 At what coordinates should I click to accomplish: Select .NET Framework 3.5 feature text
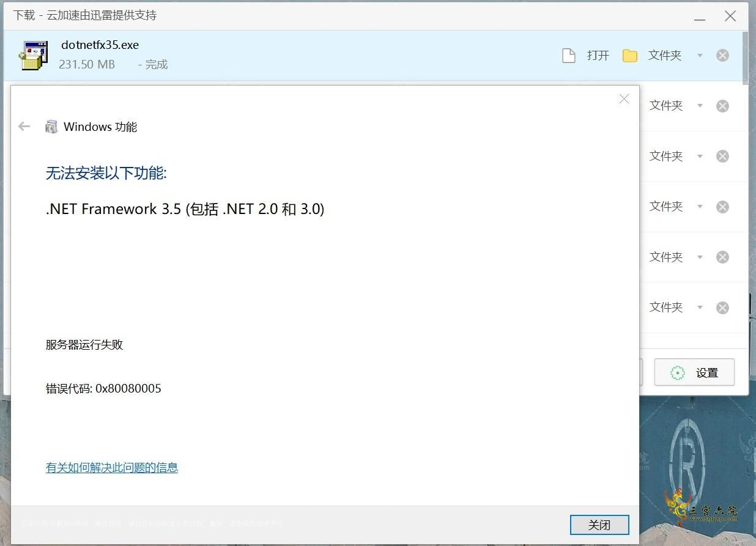185,209
